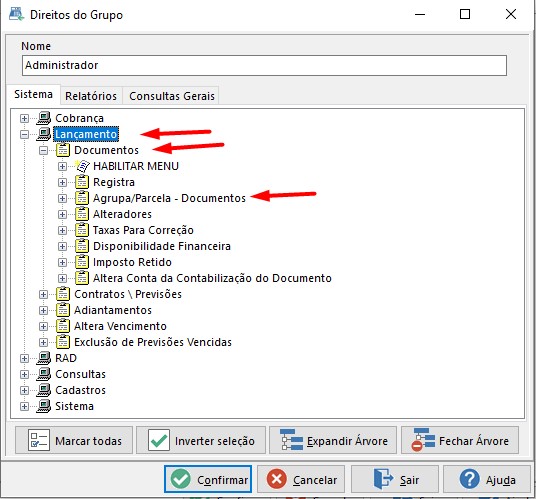The image size is (536, 499).
Task: Click the Inverter seleção button
Action: coord(201,441)
